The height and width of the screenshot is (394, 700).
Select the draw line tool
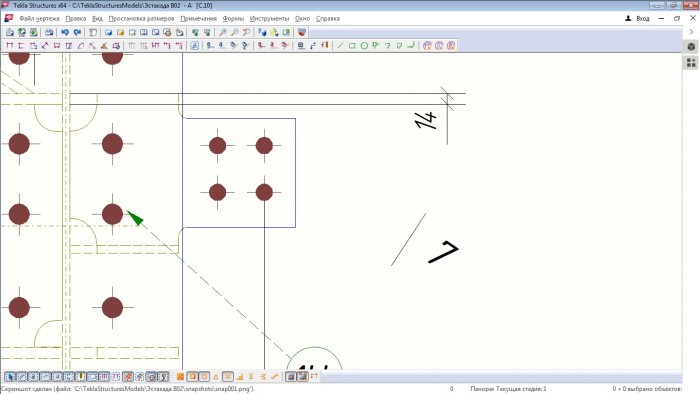coord(340,46)
